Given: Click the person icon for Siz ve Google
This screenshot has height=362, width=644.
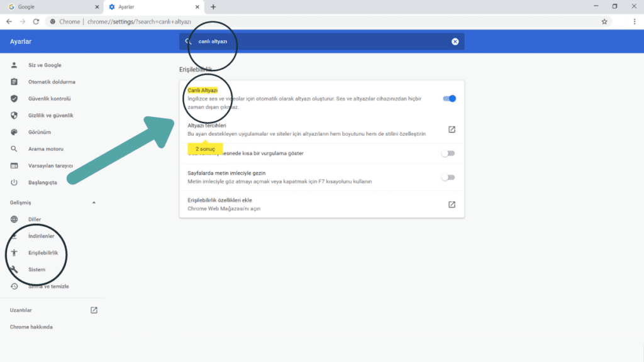Looking at the screenshot, I should point(14,65).
